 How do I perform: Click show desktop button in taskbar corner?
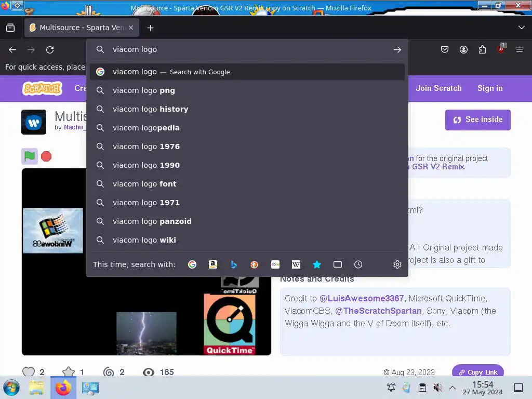pos(518,388)
